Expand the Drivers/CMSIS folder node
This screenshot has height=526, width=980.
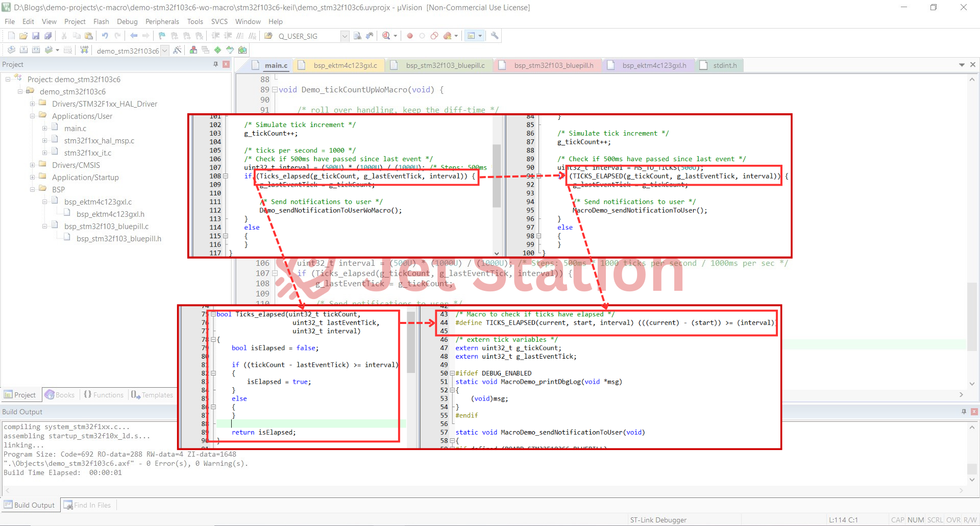coord(32,165)
